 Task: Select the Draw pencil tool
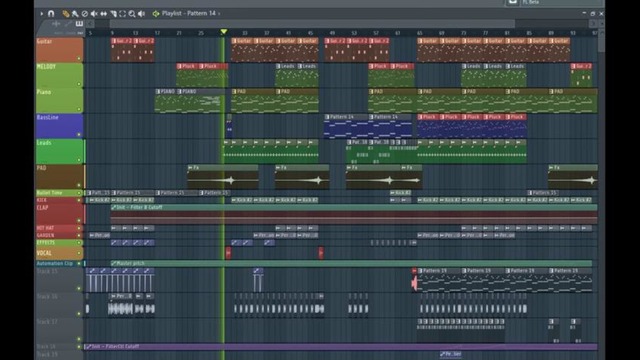tap(66, 14)
